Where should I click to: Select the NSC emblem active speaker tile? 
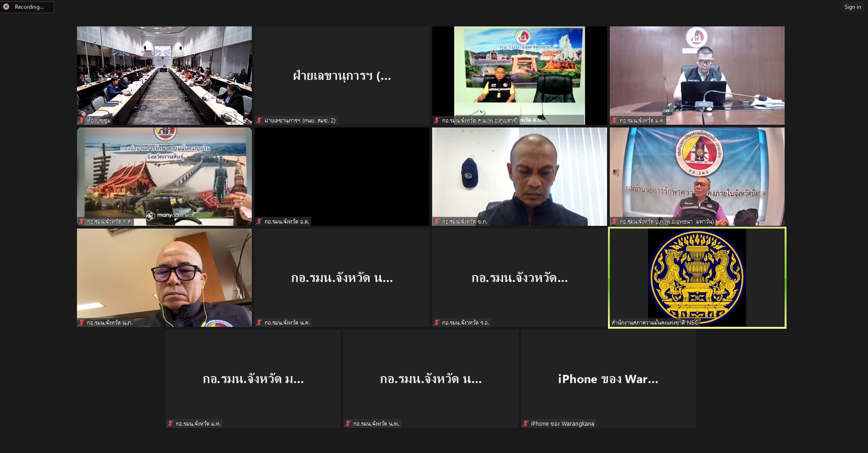click(x=697, y=277)
